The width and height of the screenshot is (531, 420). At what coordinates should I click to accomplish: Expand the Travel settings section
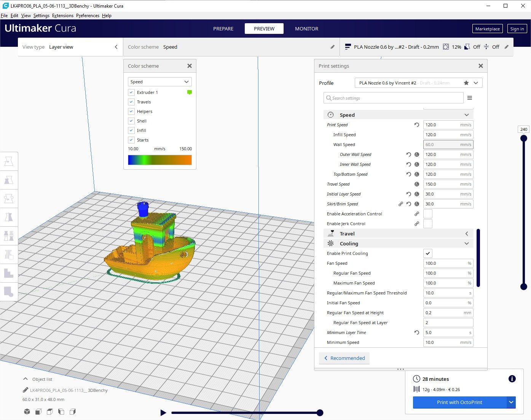point(399,234)
